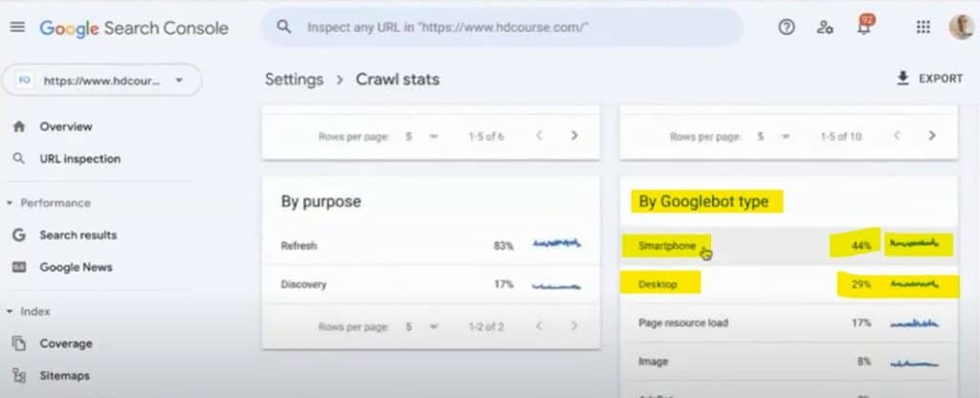Click the Coverage pages icon
The height and width of the screenshot is (398, 980).
tap(19, 343)
